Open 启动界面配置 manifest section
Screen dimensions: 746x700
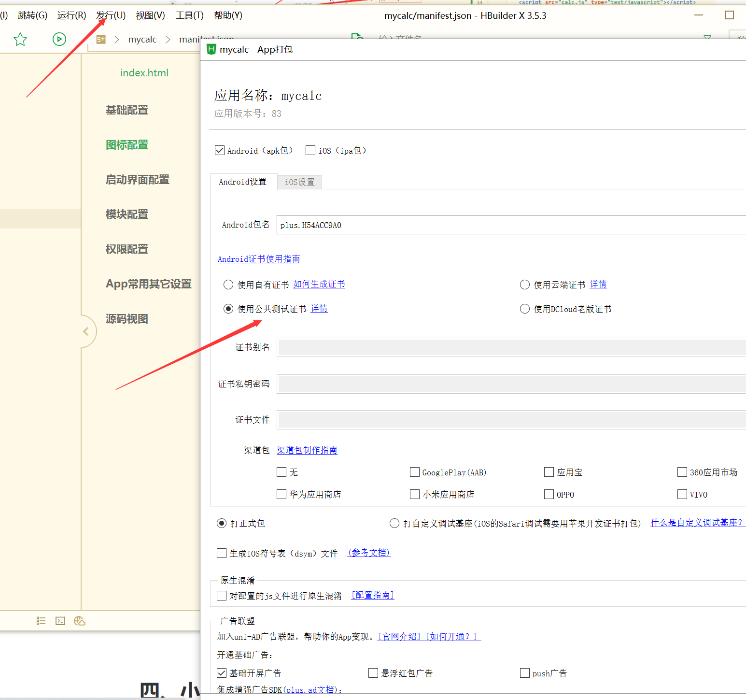[138, 180]
